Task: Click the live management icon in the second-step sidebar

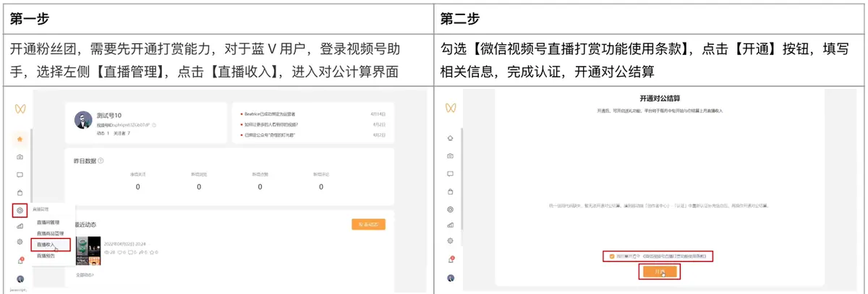Action: click(451, 209)
